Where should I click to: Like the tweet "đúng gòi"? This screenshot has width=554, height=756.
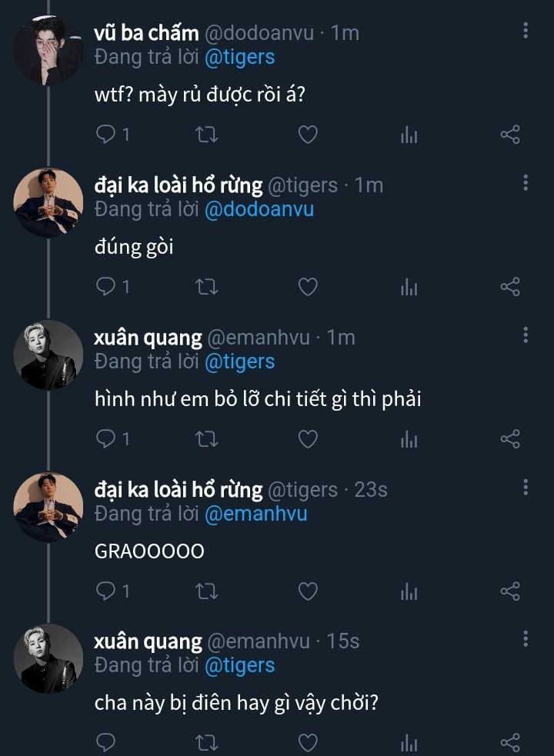click(308, 288)
